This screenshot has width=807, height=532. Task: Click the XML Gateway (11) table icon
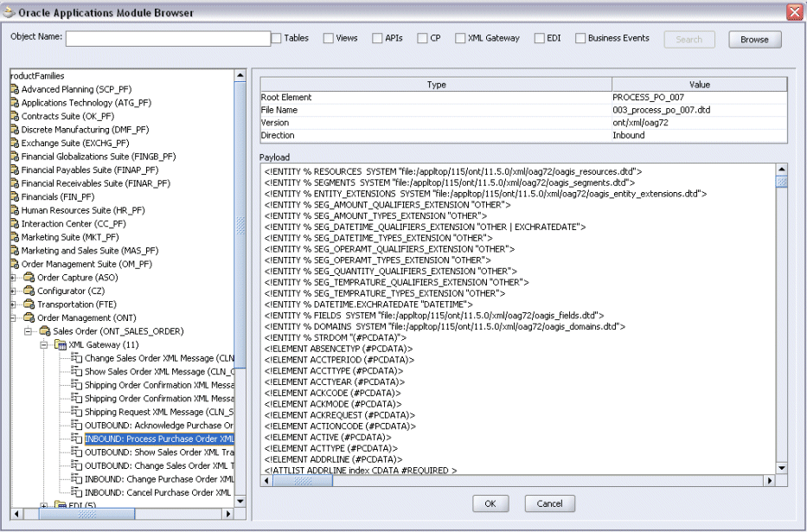[x=61, y=345]
